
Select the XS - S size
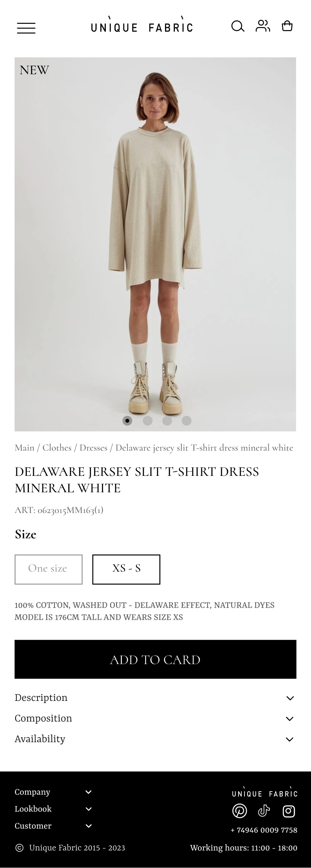pos(126,569)
